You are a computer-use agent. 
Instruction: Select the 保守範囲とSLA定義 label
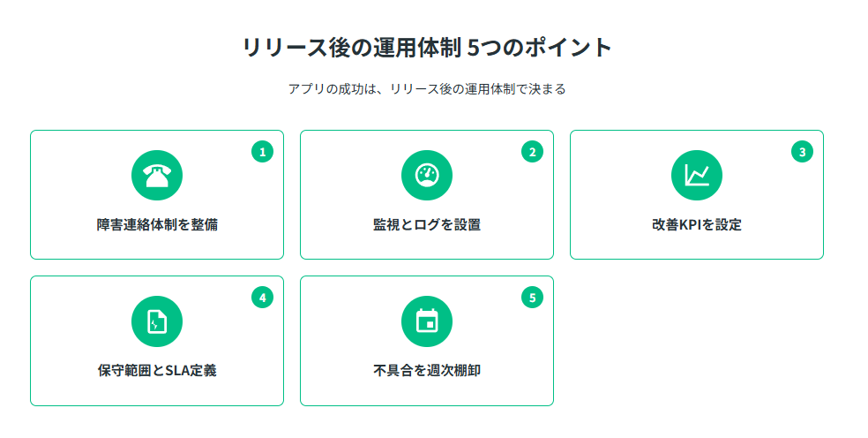coord(157,370)
